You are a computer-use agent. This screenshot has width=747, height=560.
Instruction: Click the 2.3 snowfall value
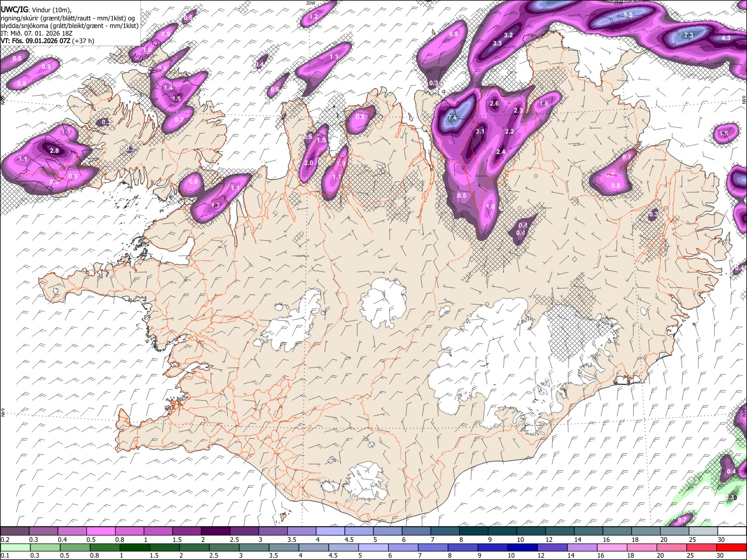coord(518,110)
